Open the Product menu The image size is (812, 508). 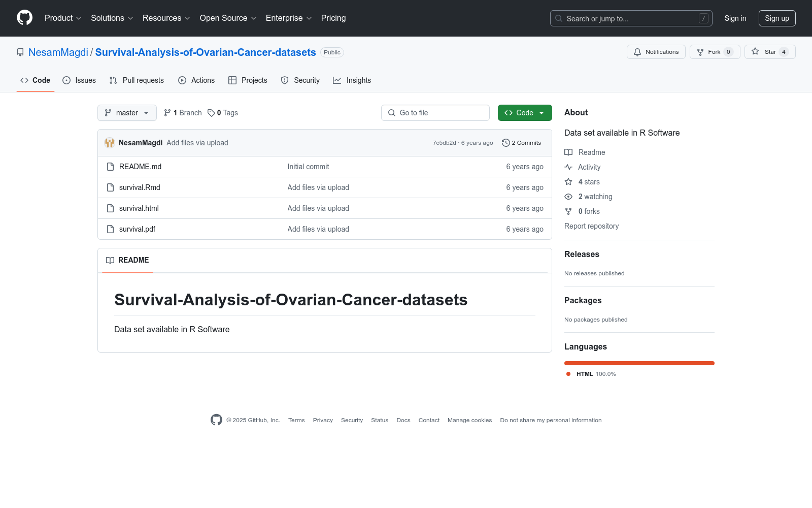(x=63, y=18)
